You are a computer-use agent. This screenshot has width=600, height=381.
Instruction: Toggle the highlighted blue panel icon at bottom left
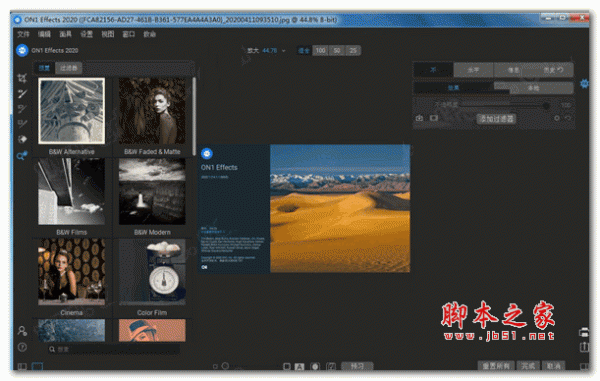click(37, 366)
